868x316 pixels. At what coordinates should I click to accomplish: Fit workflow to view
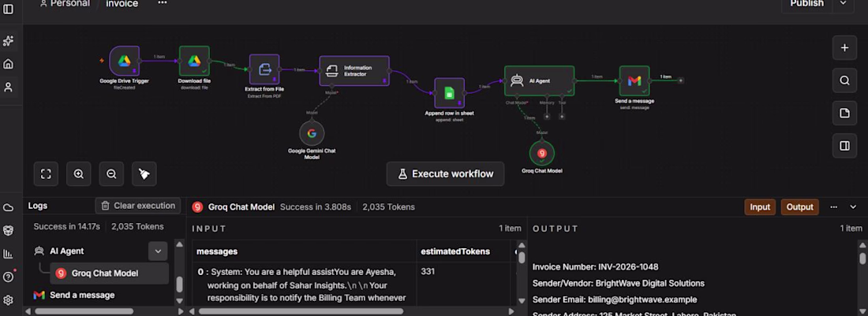pos(46,174)
